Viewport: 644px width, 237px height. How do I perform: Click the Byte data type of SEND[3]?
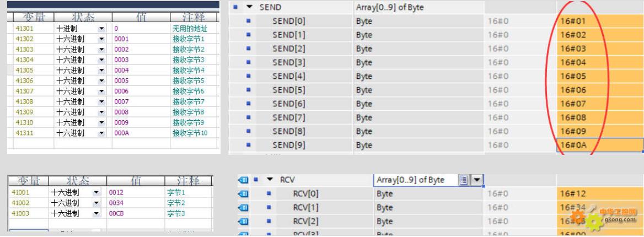point(364,62)
